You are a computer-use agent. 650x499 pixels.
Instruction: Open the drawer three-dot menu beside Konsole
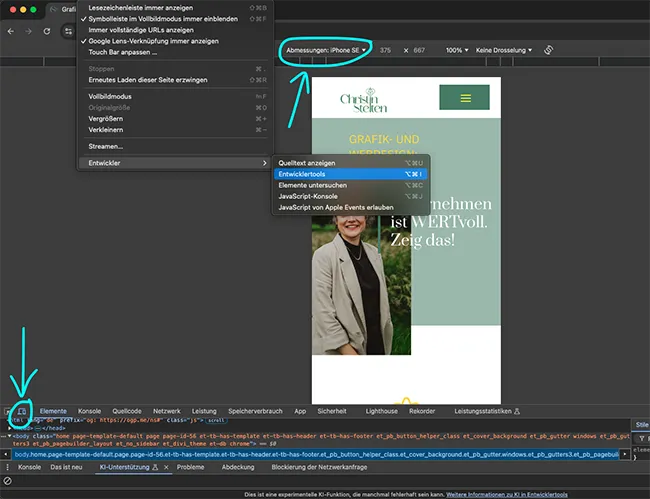7,467
